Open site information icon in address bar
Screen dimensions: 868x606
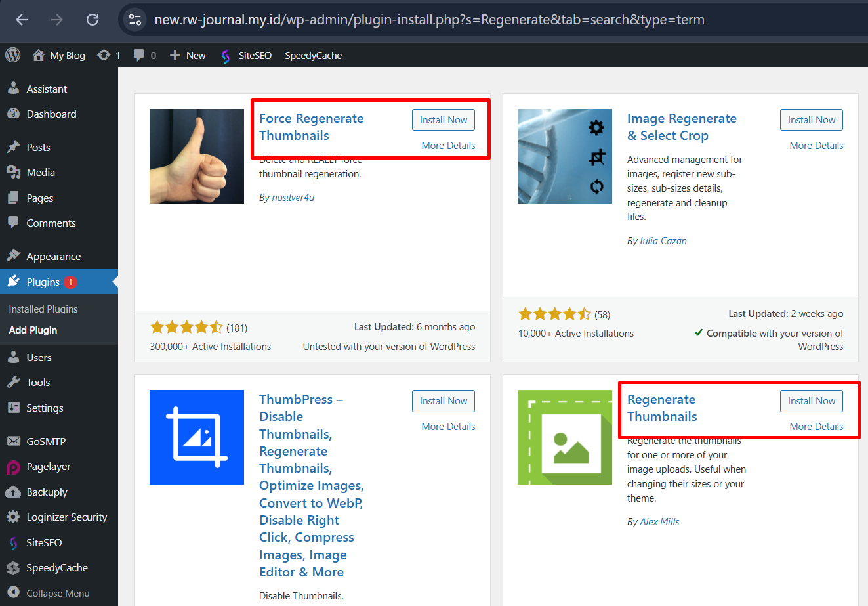pyautogui.click(x=135, y=20)
